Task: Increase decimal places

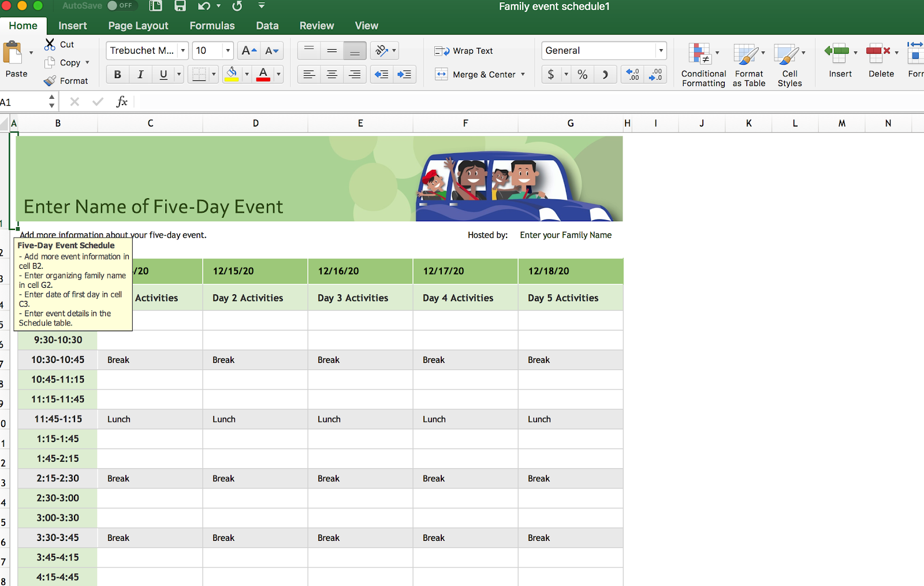Action: (x=633, y=75)
